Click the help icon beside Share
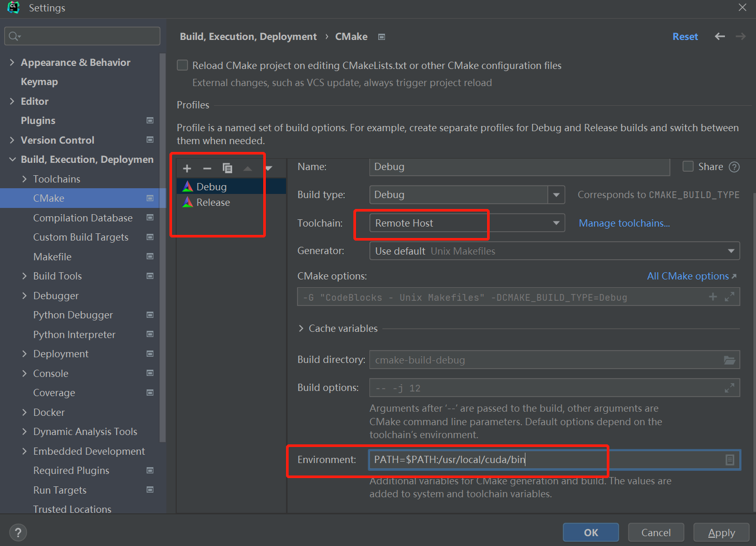The width and height of the screenshot is (756, 546). (734, 167)
